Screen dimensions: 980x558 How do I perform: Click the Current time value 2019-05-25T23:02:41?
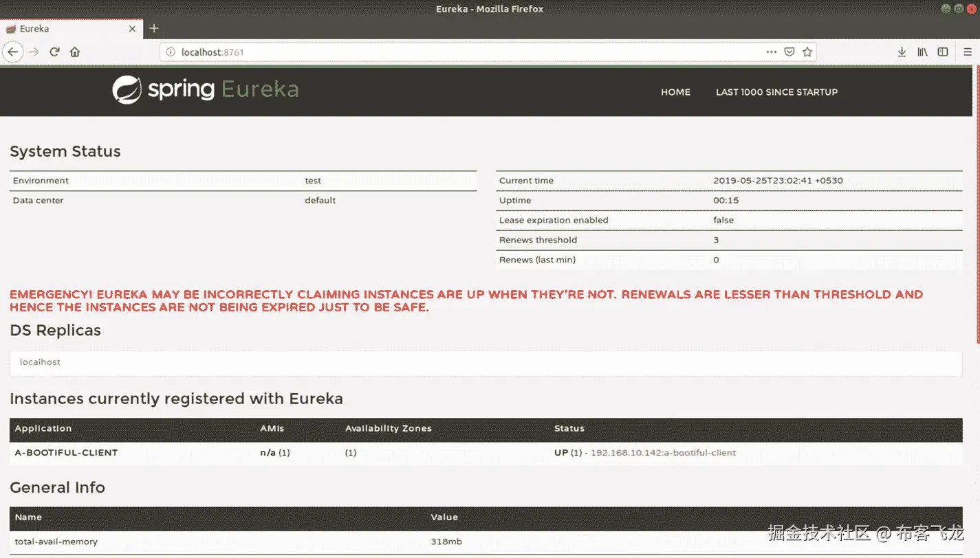[x=778, y=181]
